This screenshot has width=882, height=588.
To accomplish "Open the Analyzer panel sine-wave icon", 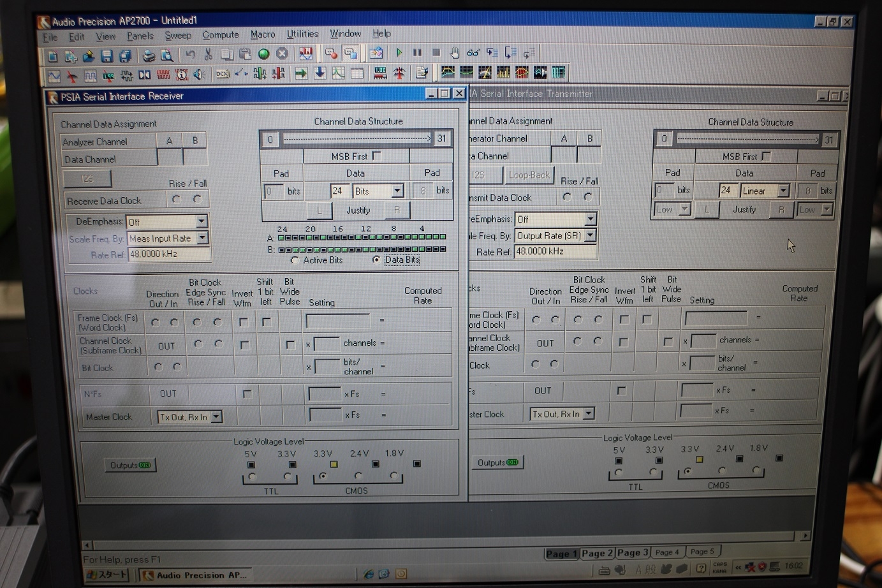I will pyautogui.click(x=54, y=77).
